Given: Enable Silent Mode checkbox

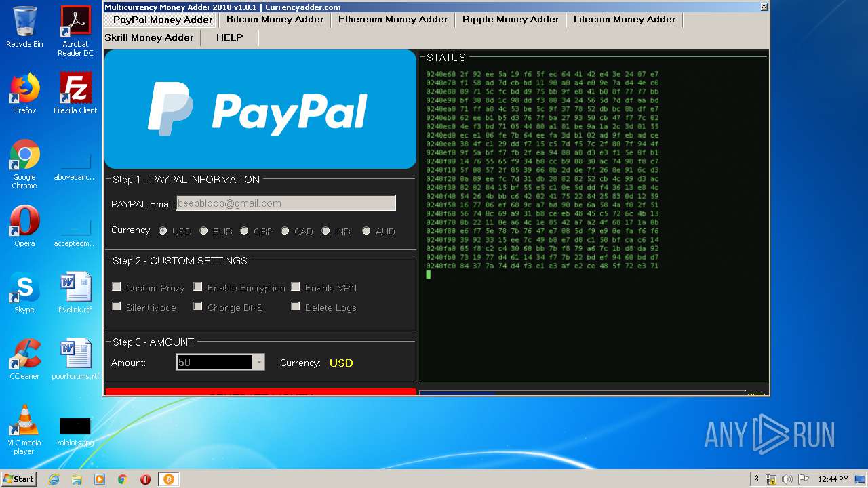Looking at the screenshot, I should [117, 307].
